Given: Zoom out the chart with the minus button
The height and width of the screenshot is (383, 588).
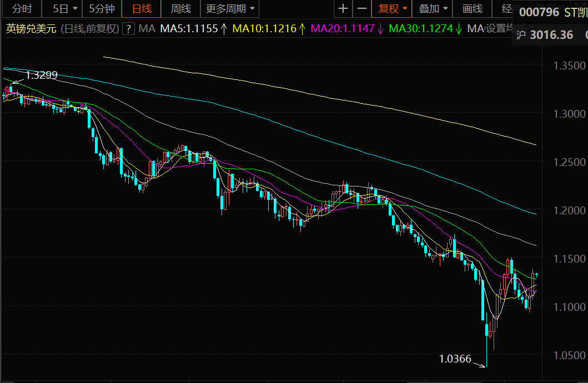Looking at the screenshot, I should pos(362,9).
